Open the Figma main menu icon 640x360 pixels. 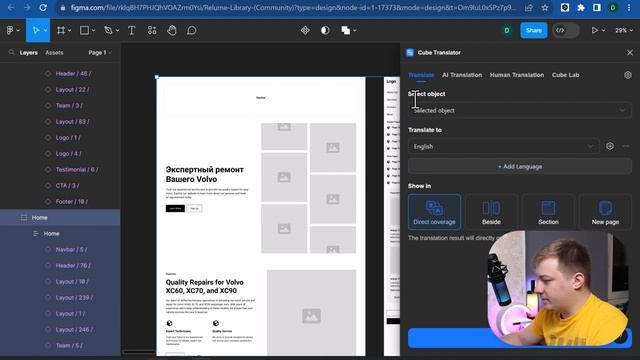click(x=10, y=30)
